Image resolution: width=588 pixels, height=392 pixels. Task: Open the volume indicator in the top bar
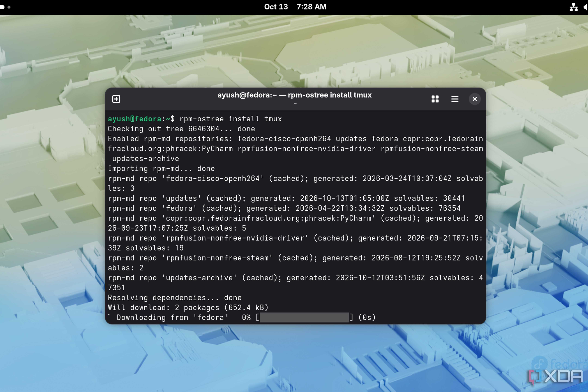(585, 7)
